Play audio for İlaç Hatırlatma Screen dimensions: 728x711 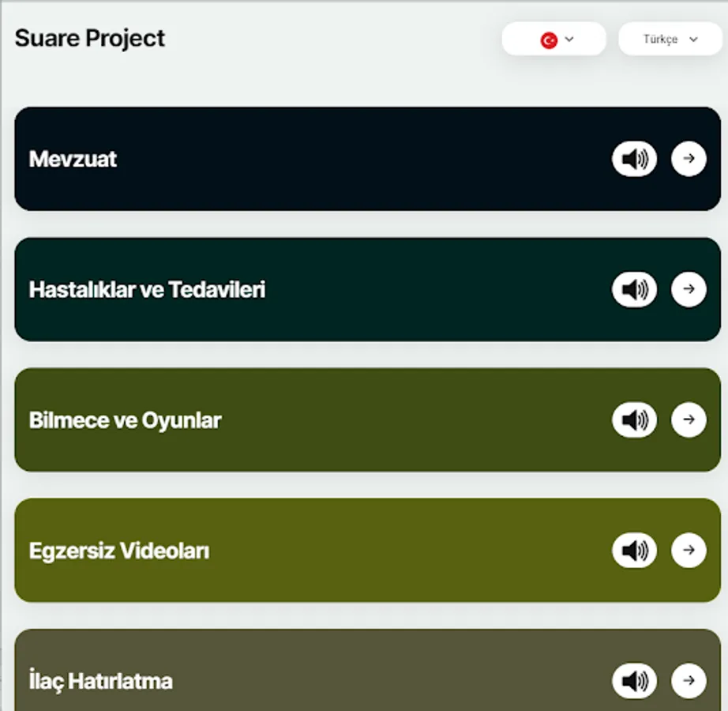coord(634,680)
